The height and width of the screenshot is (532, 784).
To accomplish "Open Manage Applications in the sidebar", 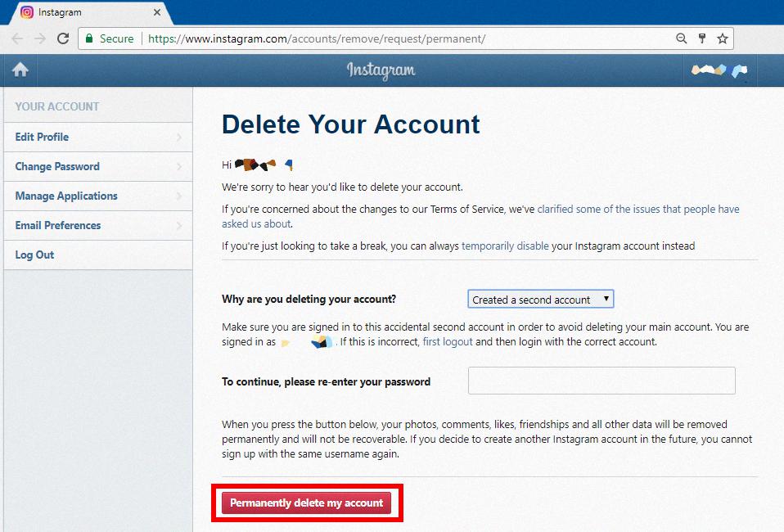I will pos(98,196).
